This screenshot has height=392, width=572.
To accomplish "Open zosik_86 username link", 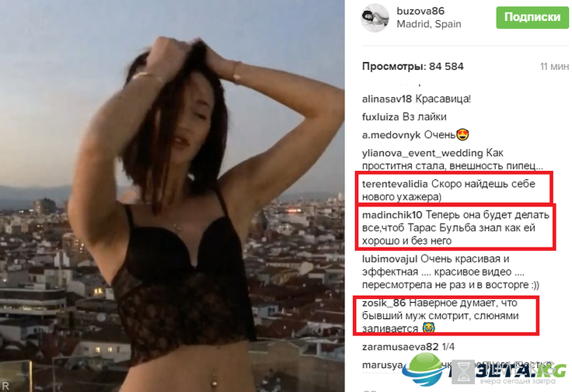I will tap(384, 303).
